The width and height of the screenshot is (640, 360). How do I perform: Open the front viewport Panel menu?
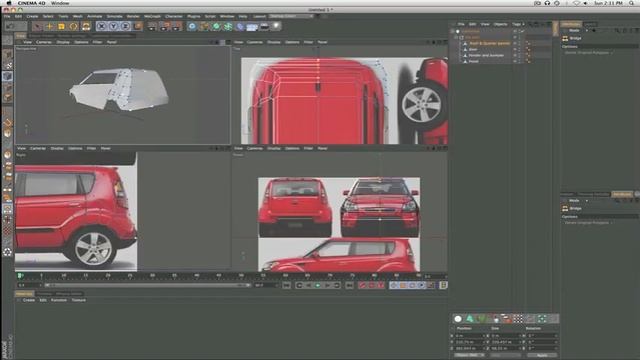(x=322, y=149)
